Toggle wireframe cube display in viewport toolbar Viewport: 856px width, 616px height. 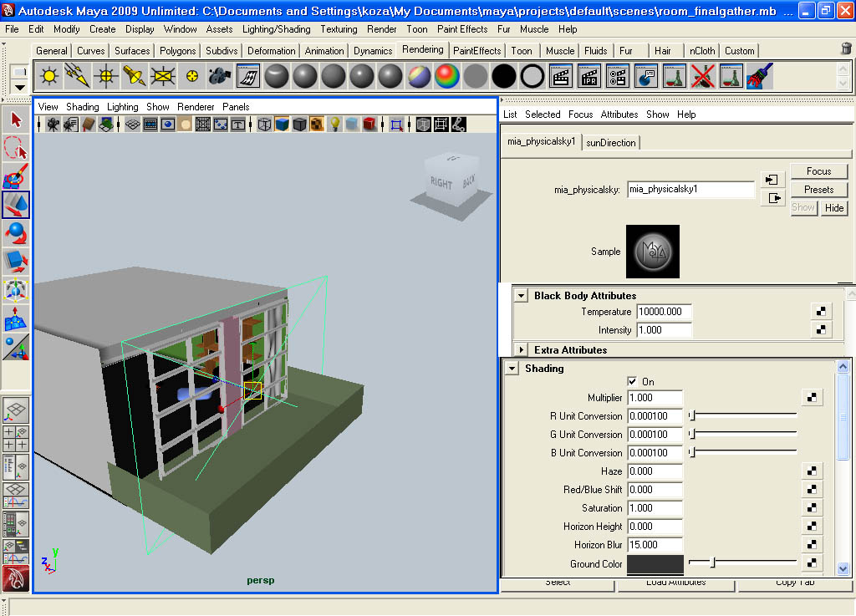(x=264, y=125)
